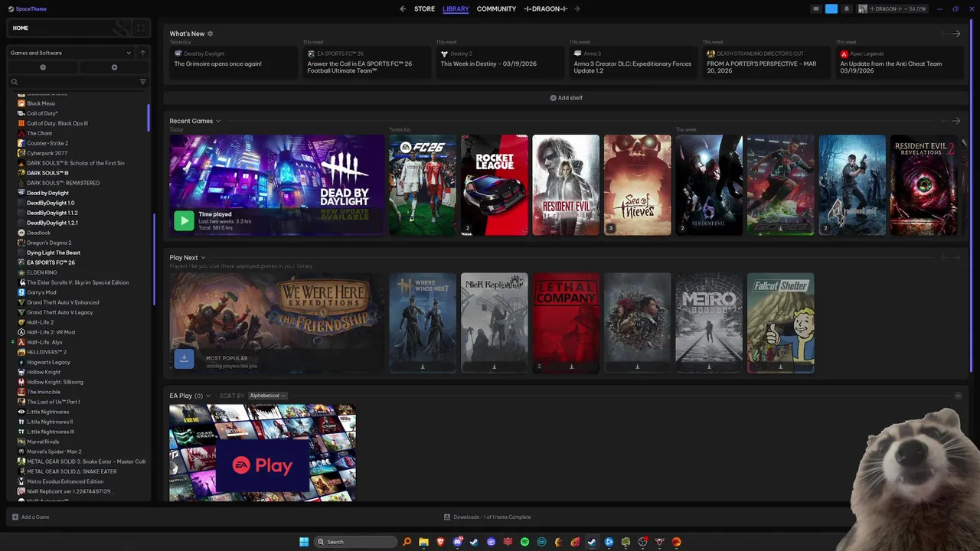Open the EA Play shelf dropdown
This screenshot has width=980, height=551.
[208, 396]
